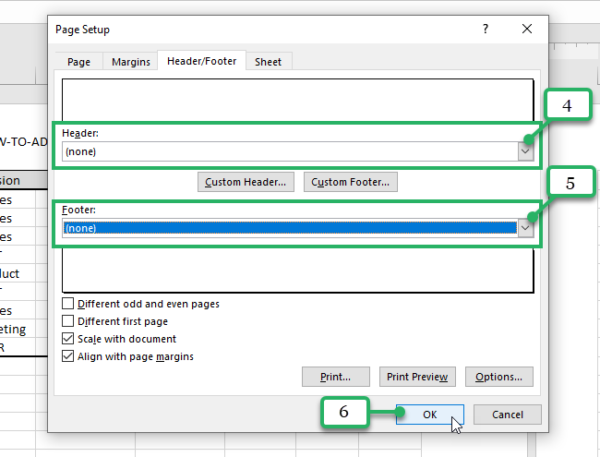Image resolution: width=600 pixels, height=457 pixels.
Task: Expand the Footer dropdown arrow
Action: tap(525, 228)
